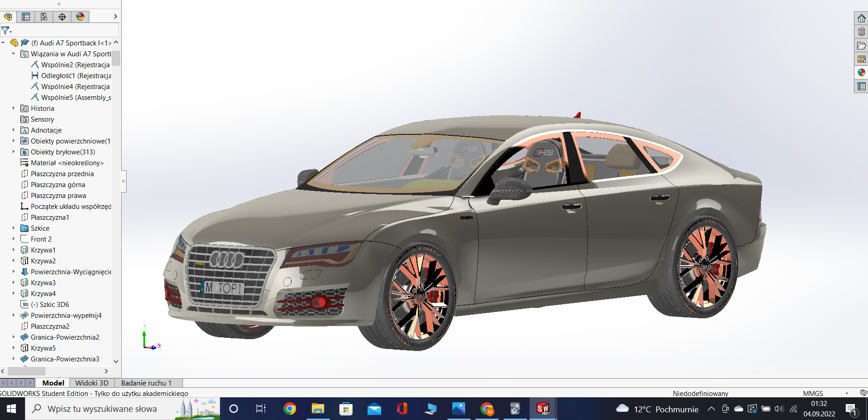868x420 pixels.
Task: Expand the Adnotacje node
Action: (x=13, y=130)
